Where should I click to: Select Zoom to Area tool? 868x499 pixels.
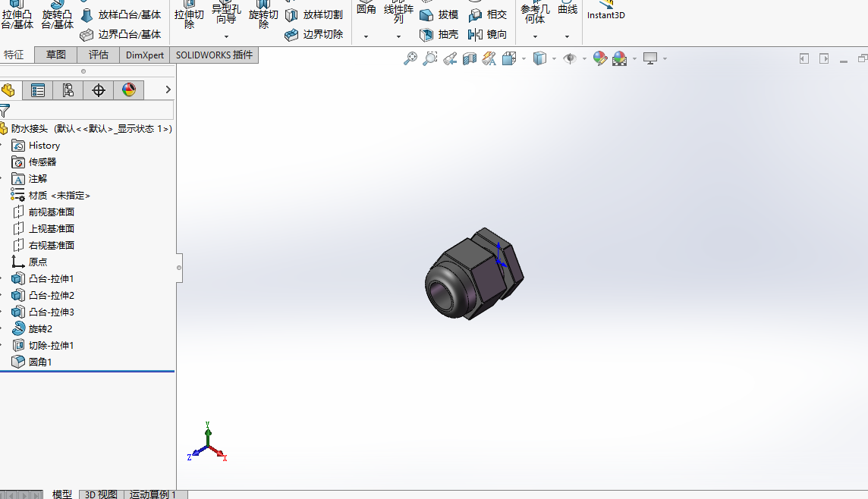pyautogui.click(x=430, y=58)
